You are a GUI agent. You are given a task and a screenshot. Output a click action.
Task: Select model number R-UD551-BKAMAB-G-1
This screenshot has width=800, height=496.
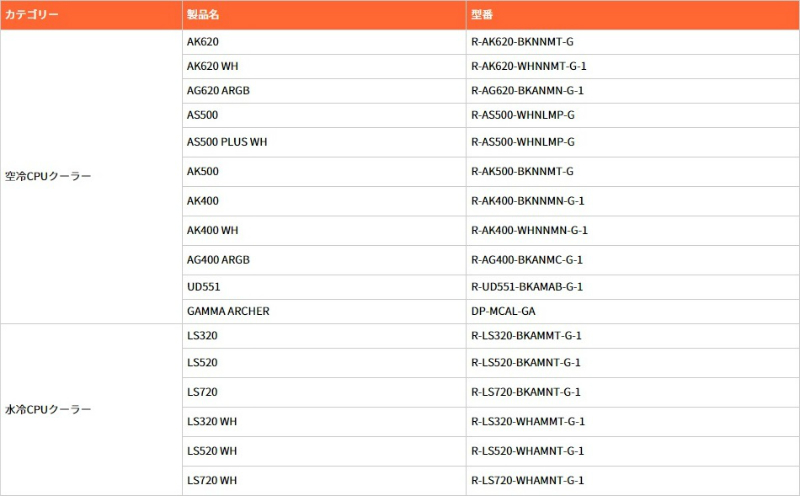526,287
